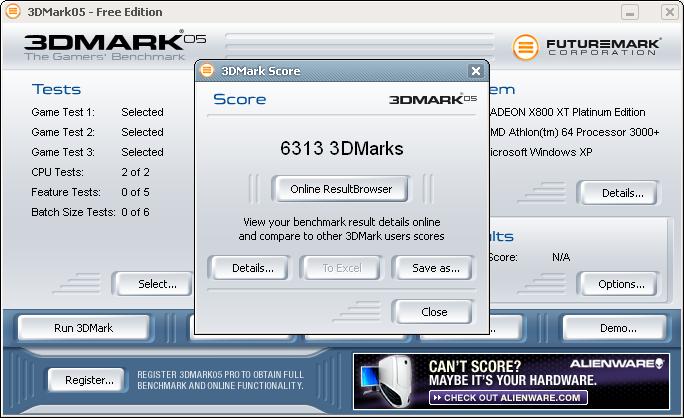Image resolution: width=684 pixels, height=418 pixels.
Task: Click the Save as... button
Action: click(x=433, y=268)
